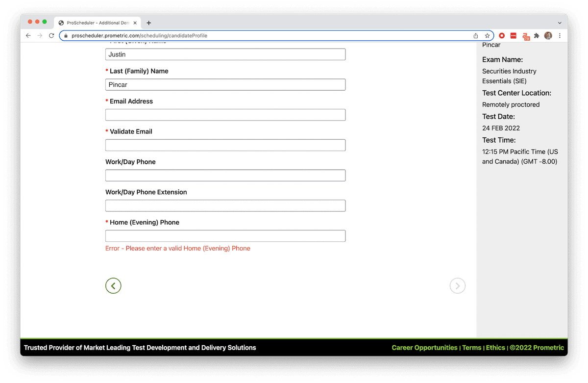Open the Terms footer link
This screenshot has height=383, width=588.
pos(471,348)
